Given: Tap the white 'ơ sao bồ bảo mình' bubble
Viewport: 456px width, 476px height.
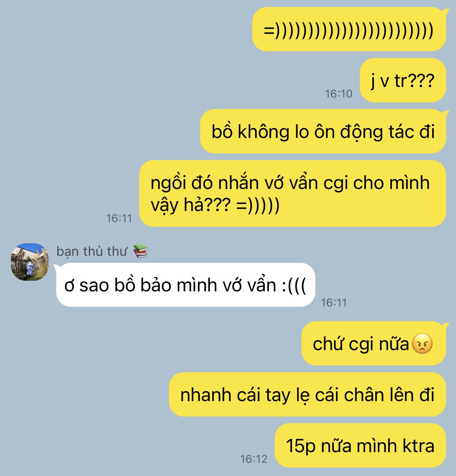Looking at the screenshot, I should coord(185,285).
